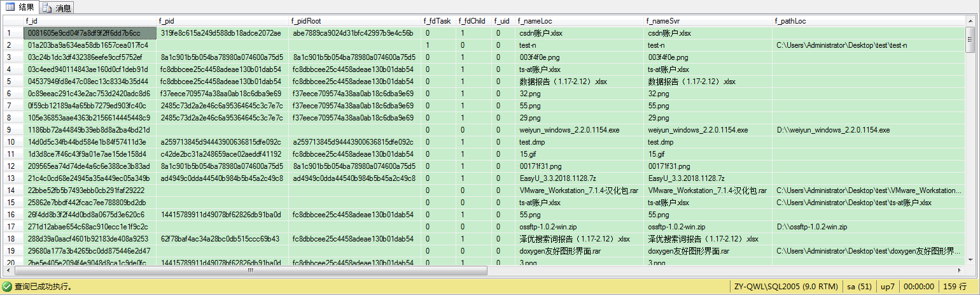Click f_nameLoc cell 32.png
This screenshot has width=980, height=295.
[x=580, y=93]
